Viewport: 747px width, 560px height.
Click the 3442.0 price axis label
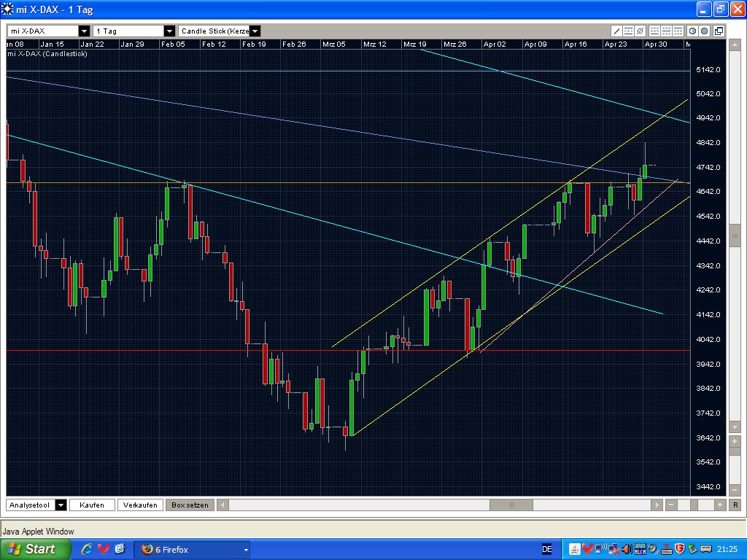708,486
